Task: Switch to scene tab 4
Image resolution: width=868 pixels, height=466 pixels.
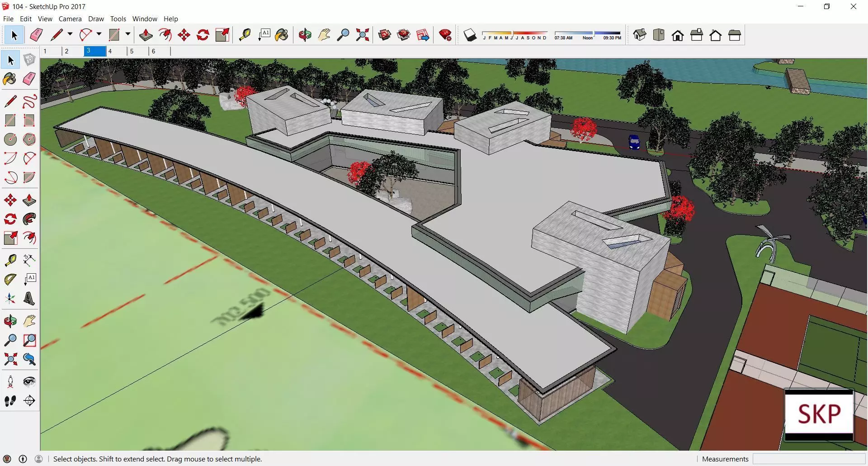Action: 116,51
